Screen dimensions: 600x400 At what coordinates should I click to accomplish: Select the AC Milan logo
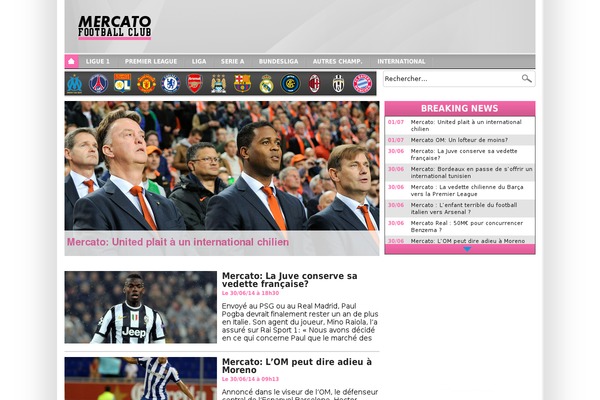pos(314,84)
